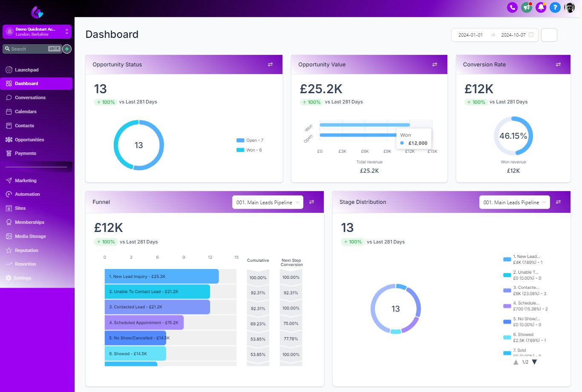Click the 69.23% cumulative value
This screenshot has height=392, width=582.
tap(258, 324)
